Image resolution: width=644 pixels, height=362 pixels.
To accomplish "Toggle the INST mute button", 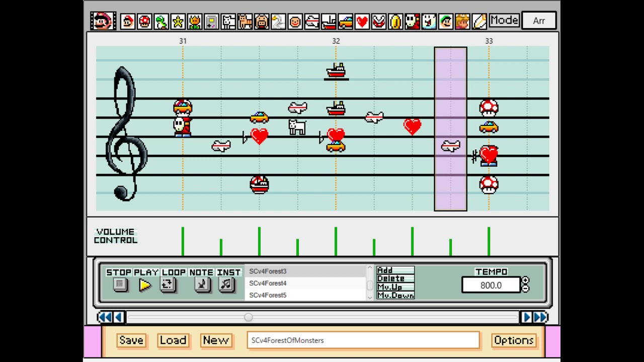I will point(226,285).
